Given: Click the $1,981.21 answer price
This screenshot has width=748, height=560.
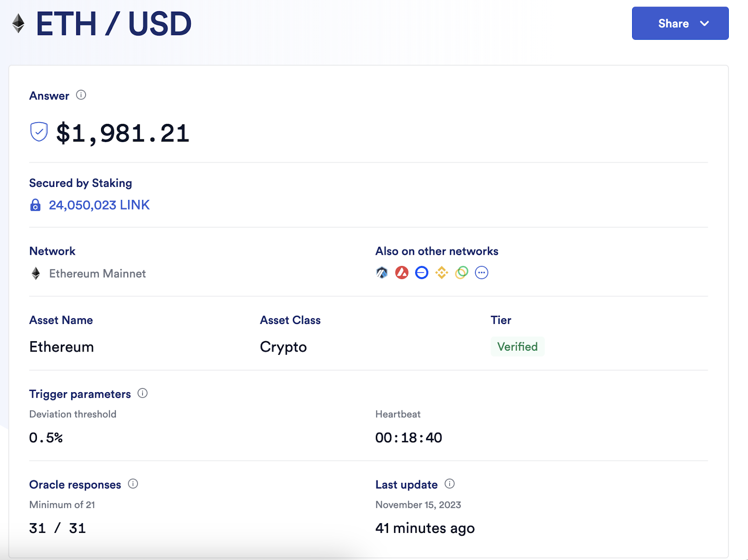Looking at the screenshot, I should click(x=122, y=133).
